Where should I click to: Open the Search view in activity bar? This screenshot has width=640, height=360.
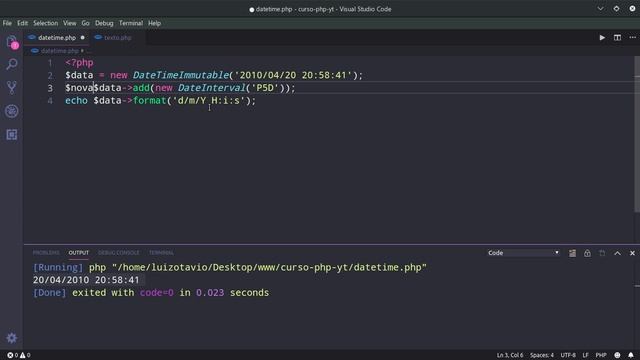click(12, 64)
